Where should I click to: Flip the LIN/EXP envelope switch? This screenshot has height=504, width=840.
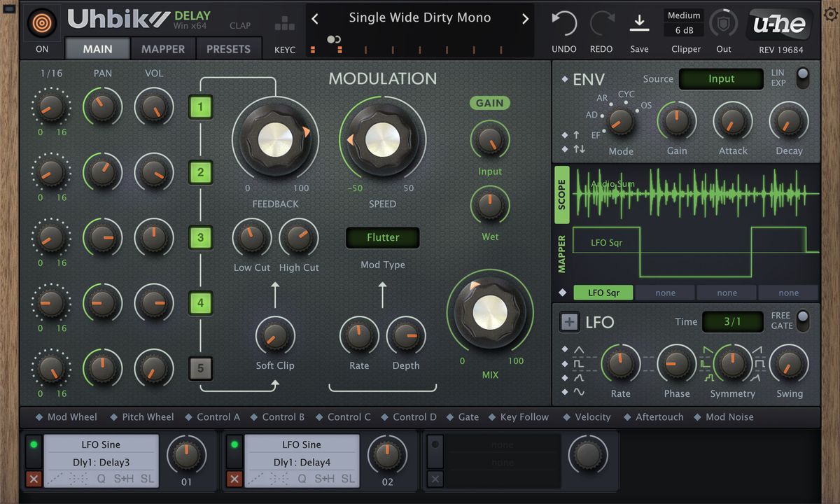[802, 77]
